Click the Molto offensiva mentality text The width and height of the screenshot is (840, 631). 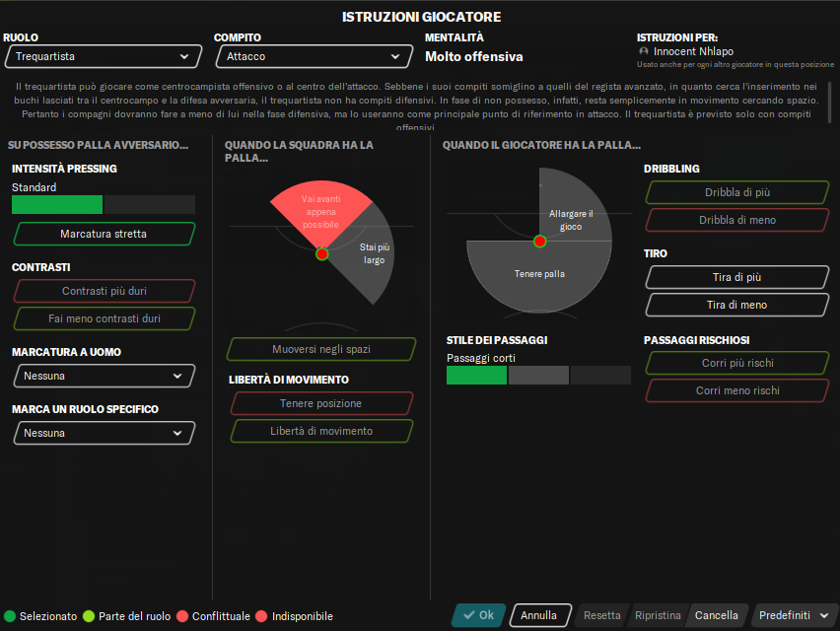point(474,57)
